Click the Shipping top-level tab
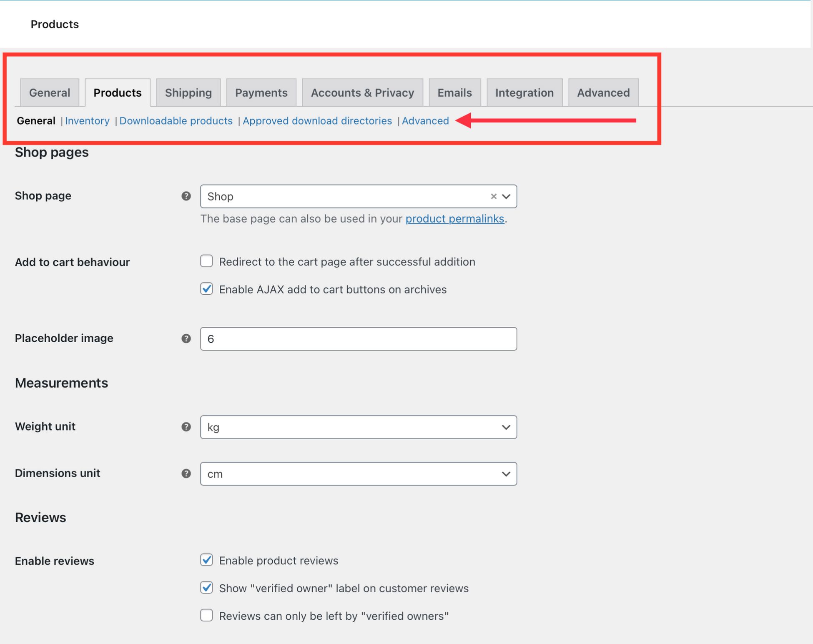The image size is (813, 644). [x=188, y=93]
